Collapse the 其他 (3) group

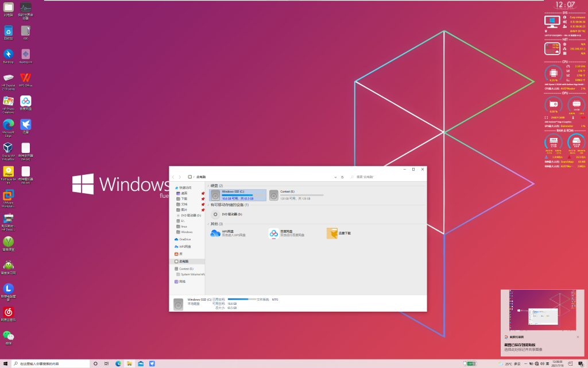(208, 224)
